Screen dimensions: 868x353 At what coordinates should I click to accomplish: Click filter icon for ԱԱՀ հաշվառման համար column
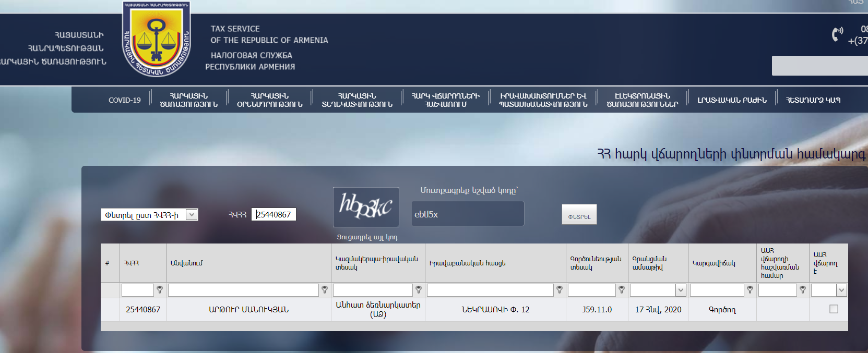point(803,290)
